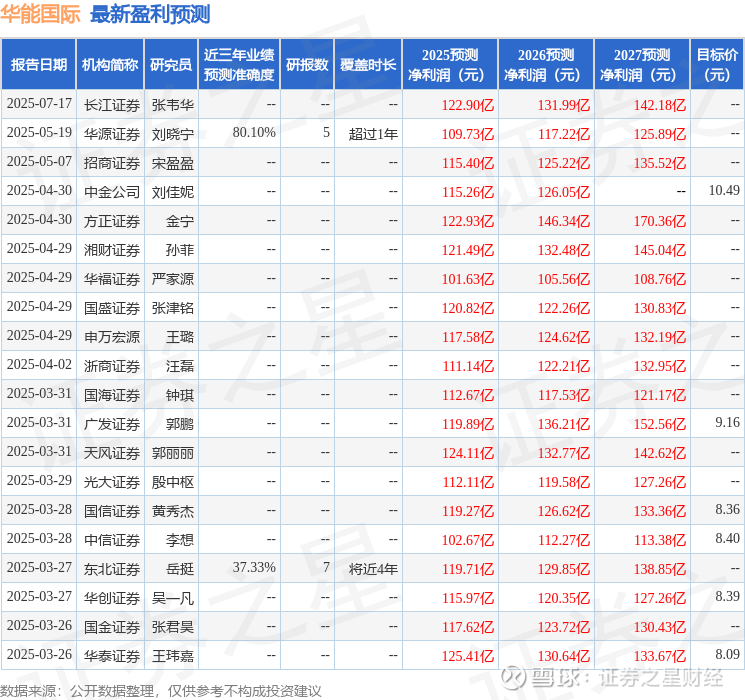
Task: Click analyst name 黄秀杰
Action: 172,511
